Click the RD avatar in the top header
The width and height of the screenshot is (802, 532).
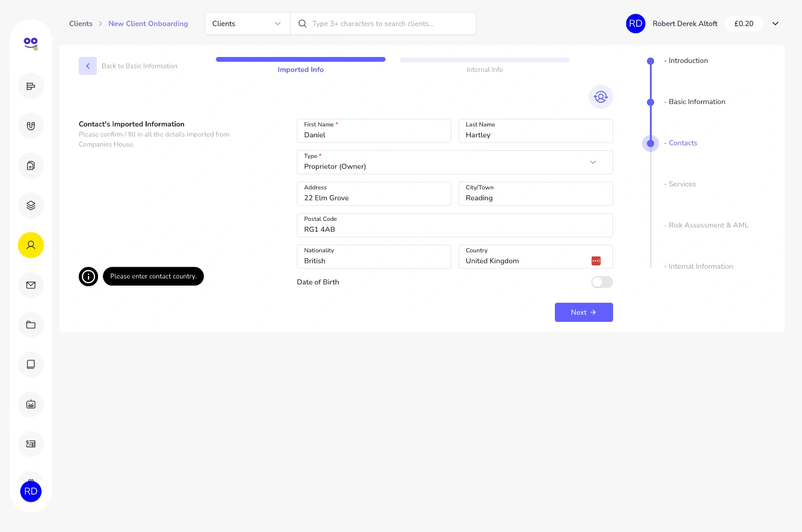[x=636, y=24]
